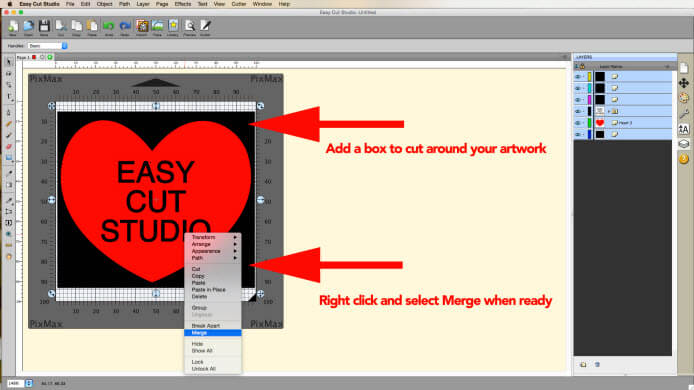
Task: Choose Group in the context menu
Action: pyautogui.click(x=213, y=308)
